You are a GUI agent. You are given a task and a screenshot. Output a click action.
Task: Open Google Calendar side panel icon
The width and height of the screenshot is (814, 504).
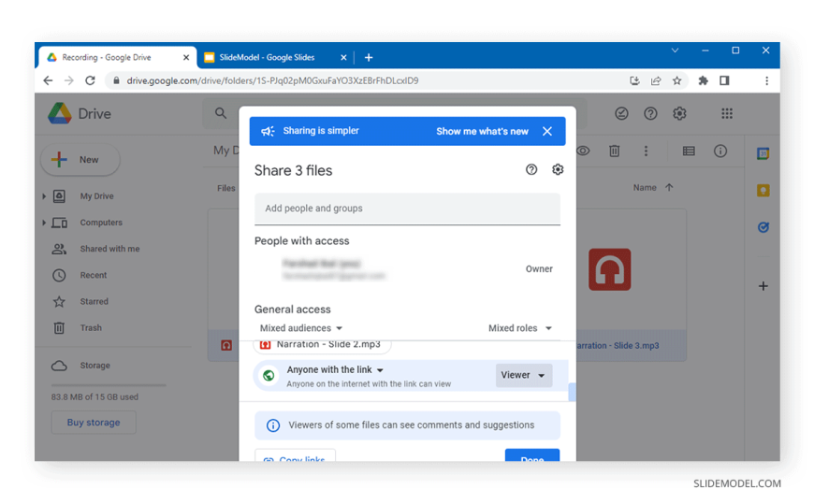(763, 153)
